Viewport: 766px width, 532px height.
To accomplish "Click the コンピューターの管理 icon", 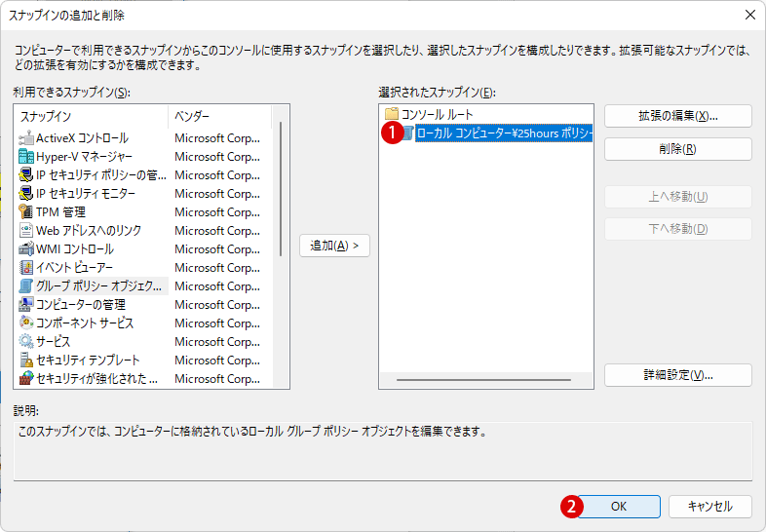I will pos(26,305).
